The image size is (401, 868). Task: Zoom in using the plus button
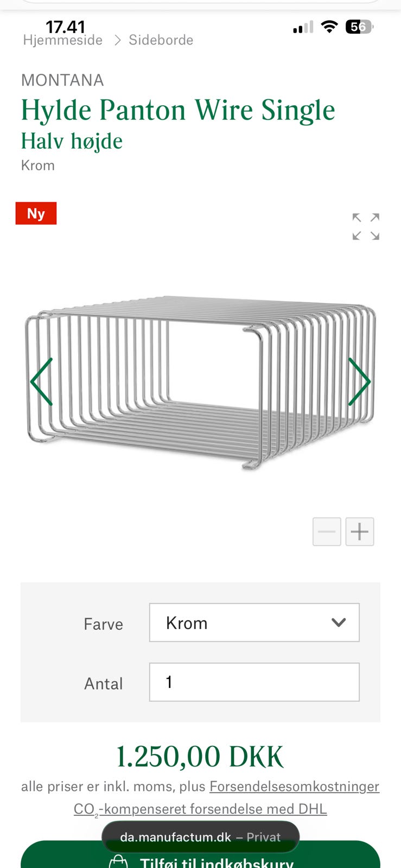(x=360, y=532)
